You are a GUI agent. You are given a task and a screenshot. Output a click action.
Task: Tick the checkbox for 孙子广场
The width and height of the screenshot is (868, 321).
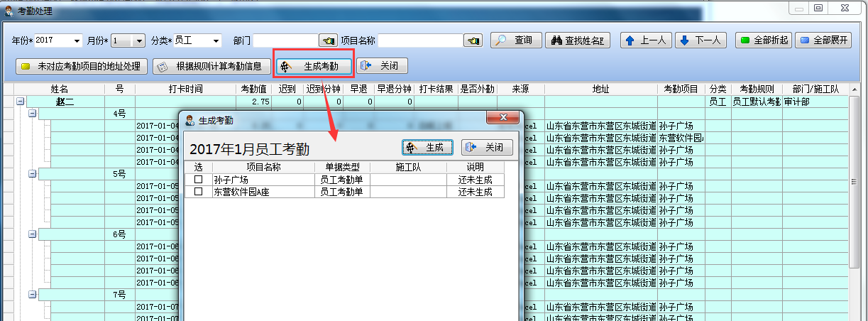click(x=198, y=180)
